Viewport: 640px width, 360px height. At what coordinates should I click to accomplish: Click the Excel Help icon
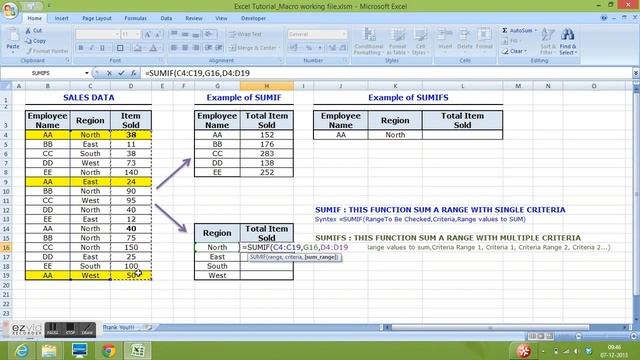pyautogui.click(x=604, y=18)
